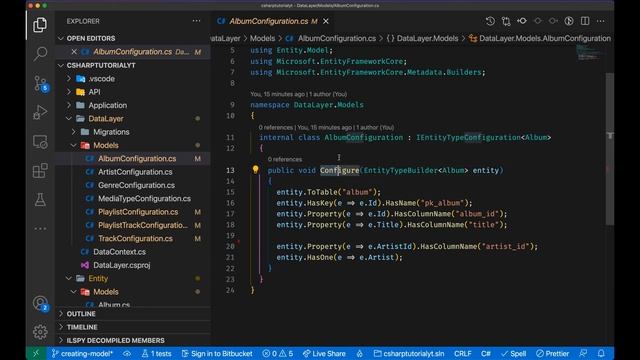Click the code minimap preview

click(589, 53)
